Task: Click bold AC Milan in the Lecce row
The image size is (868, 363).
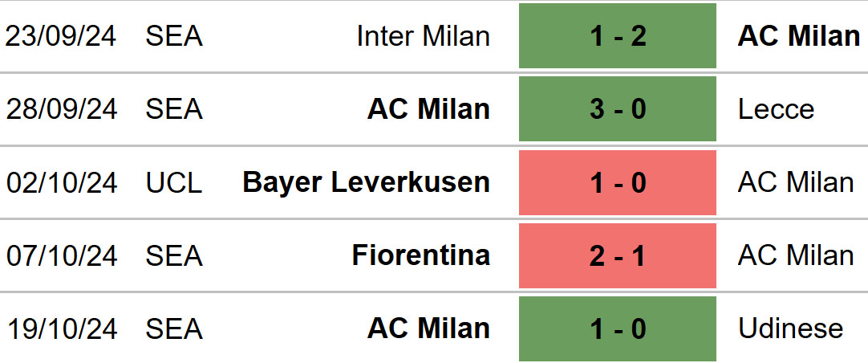Action: tap(428, 109)
